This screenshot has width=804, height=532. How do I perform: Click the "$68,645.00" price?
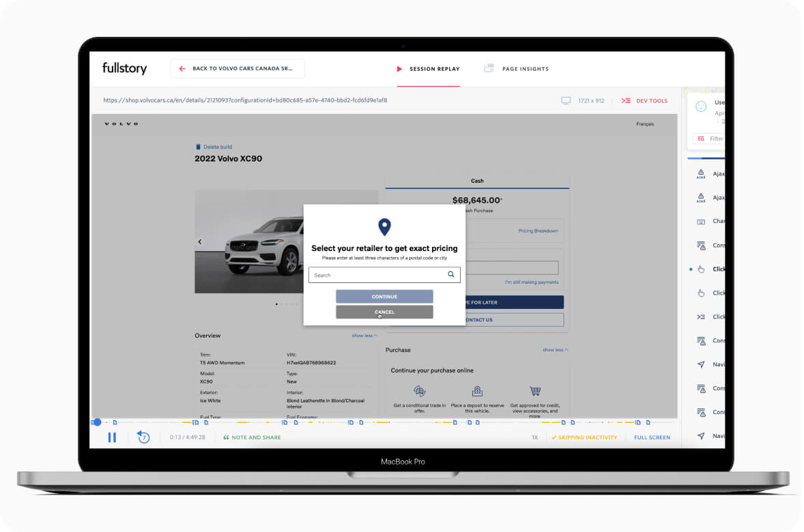[477, 201]
